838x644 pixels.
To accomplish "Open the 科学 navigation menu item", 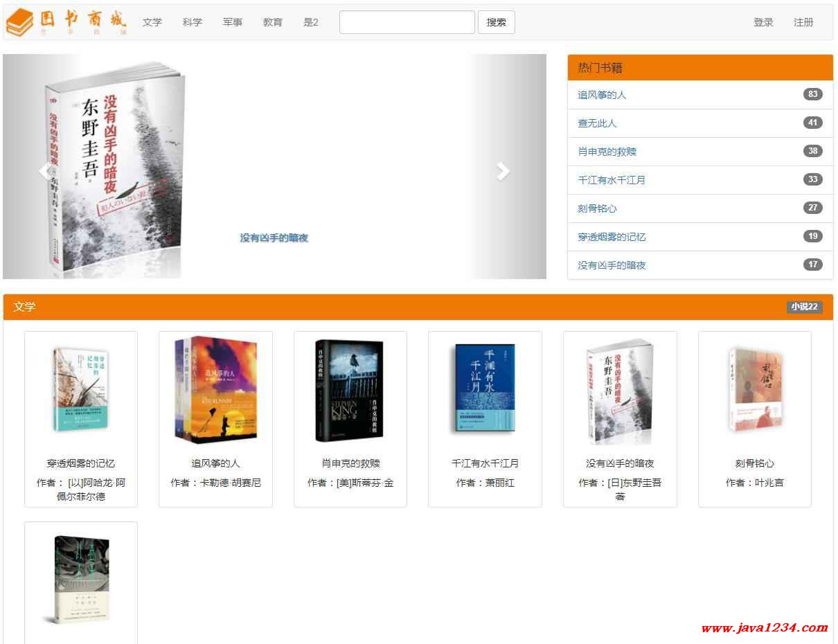I will (x=193, y=22).
